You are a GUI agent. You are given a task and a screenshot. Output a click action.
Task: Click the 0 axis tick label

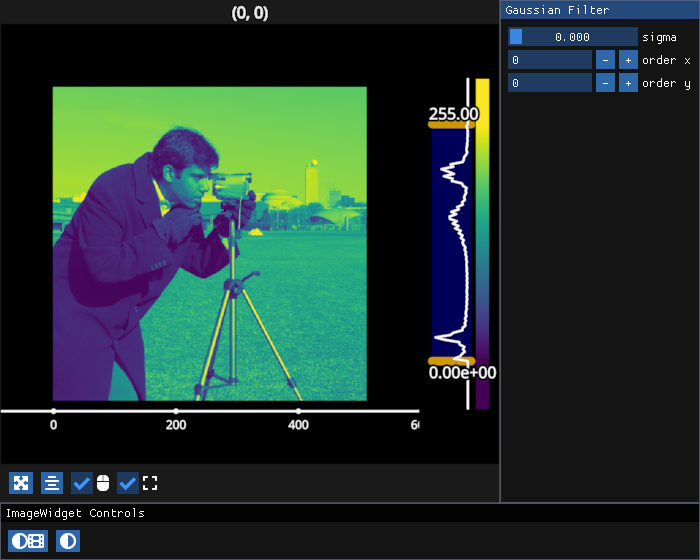(x=54, y=425)
